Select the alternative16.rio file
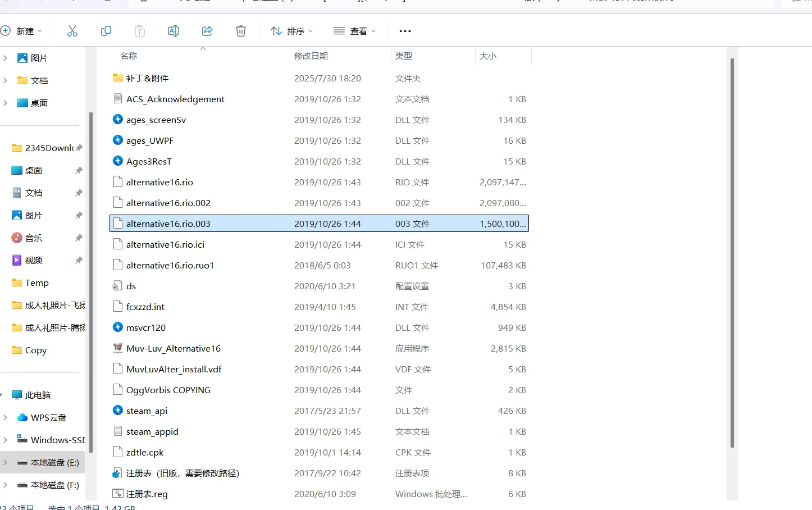812x510 pixels. coord(319,182)
